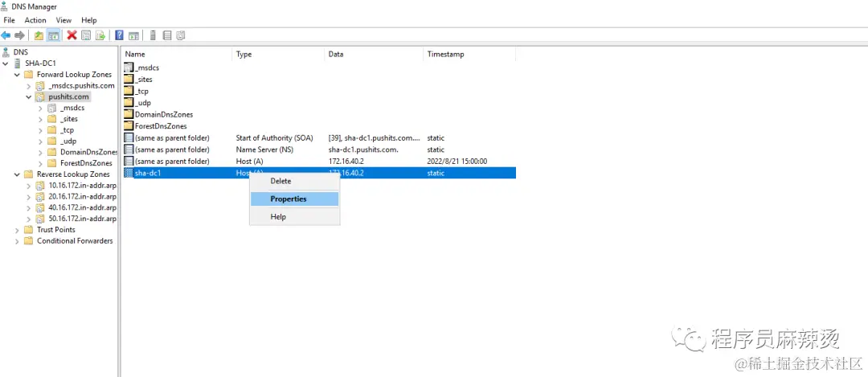Expand the 10.16.172.in-addr.arpa zone

point(29,186)
